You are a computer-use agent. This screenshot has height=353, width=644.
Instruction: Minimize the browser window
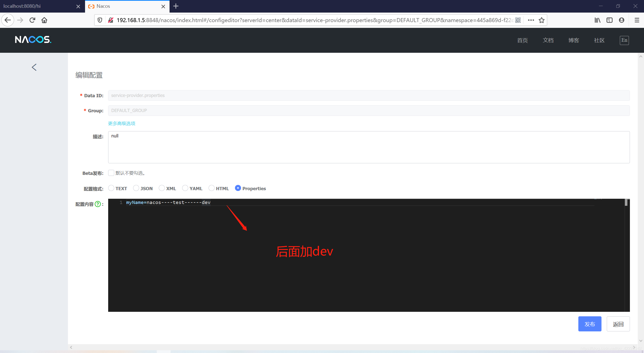(601, 6)
